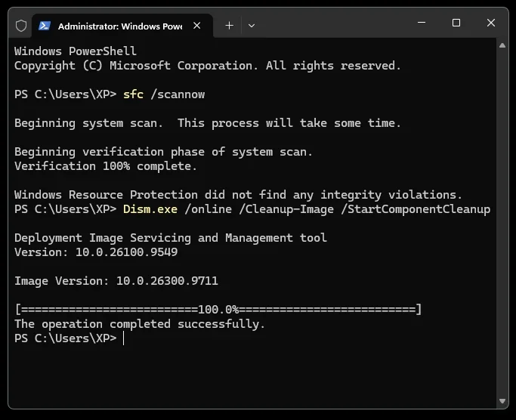Click the Microsoft Corporation copyright line

(208, 66)
